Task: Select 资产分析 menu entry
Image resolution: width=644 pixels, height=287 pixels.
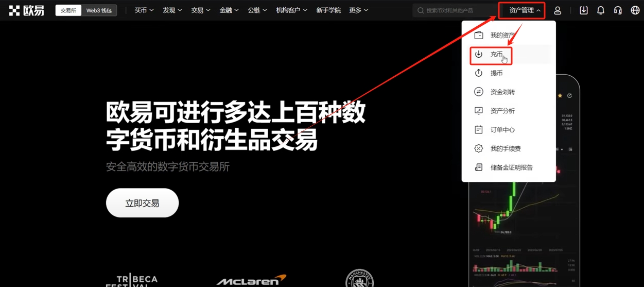Action: point(508,111)
